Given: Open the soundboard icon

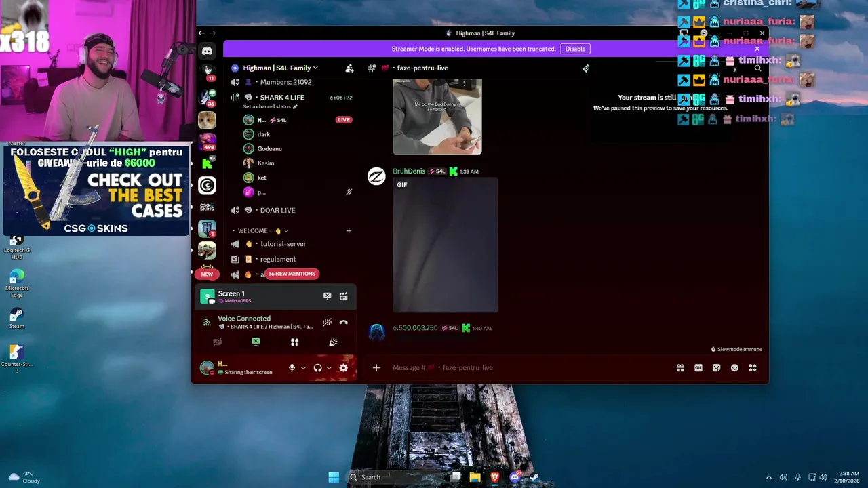Looking at the screenshot, I should tap(333, 342).
